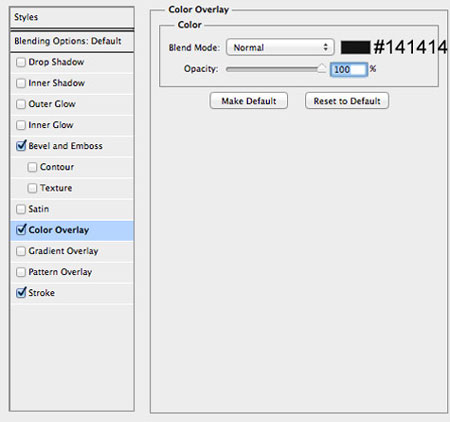This screenshot has width=450, height=422.
Task: Enable the Contour checkbox
Action: (x=32, y=167)
